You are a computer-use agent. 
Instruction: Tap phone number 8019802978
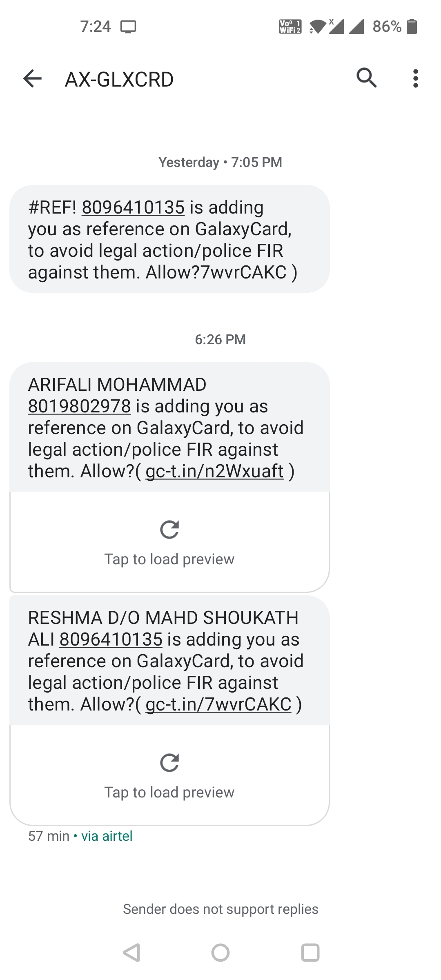click(79, 406)
